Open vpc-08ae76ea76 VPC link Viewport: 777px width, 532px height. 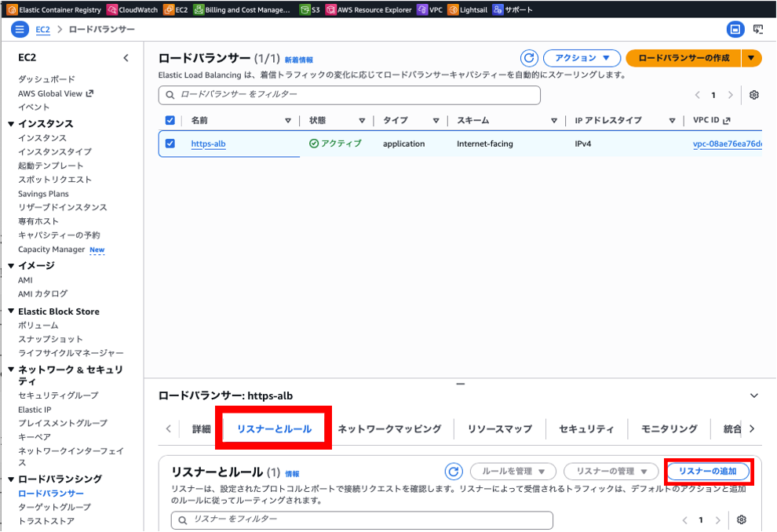727,144
